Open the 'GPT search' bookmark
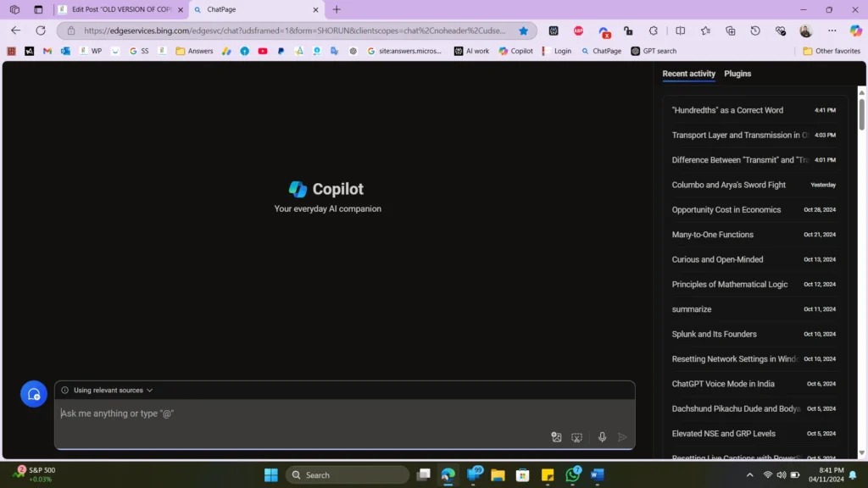This screenshot has height=488, width=868. tap(654, 51)
